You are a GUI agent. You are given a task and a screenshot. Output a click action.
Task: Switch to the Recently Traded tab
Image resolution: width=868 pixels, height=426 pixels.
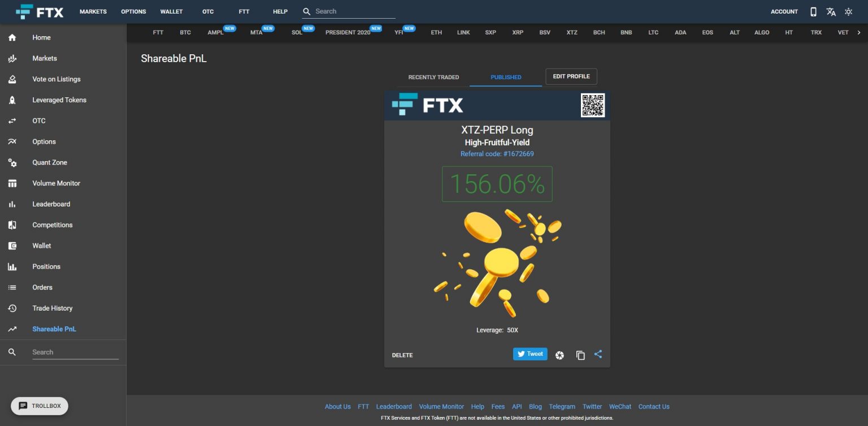tap(433, 78)
